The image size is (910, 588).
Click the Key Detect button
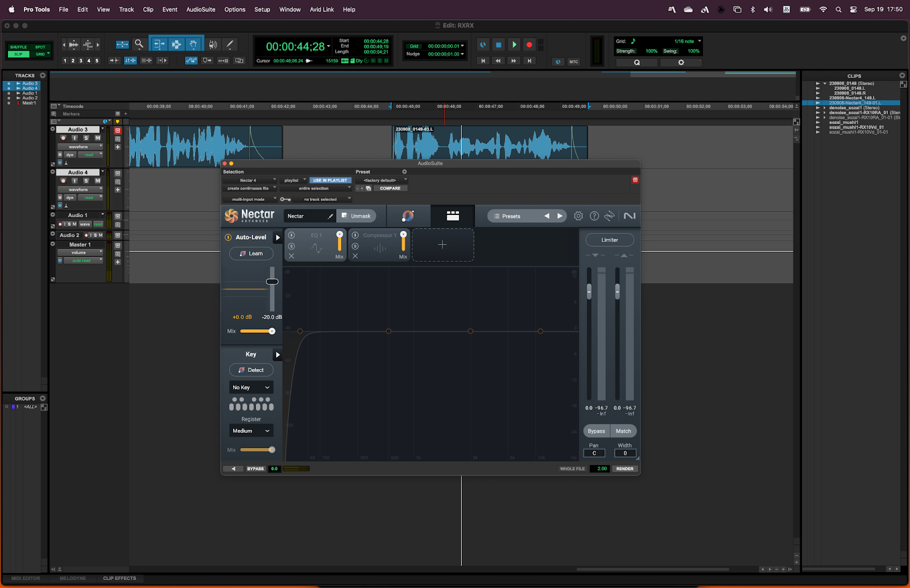[x=251, y=370]
